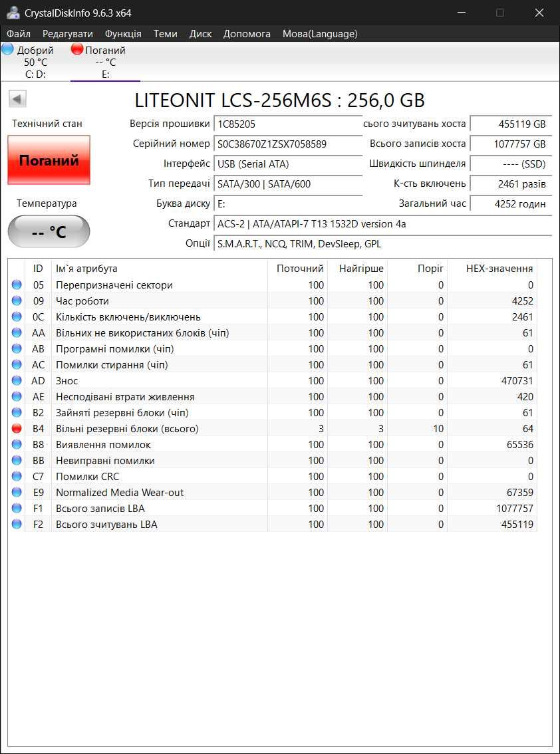Select the Кількість включень/виключень row
Screen dimensions: 560x754
(273, 317)
